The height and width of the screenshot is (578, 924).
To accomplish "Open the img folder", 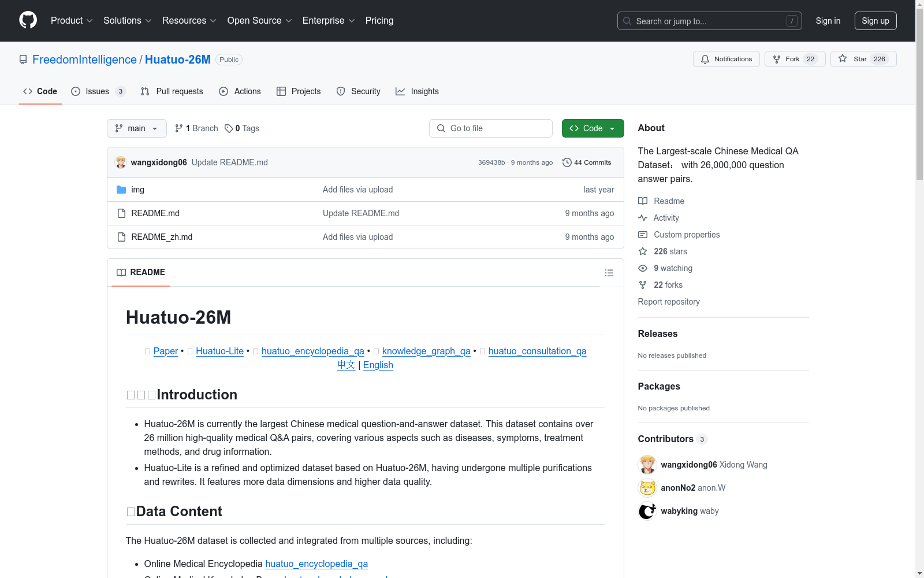I will 137,190.
